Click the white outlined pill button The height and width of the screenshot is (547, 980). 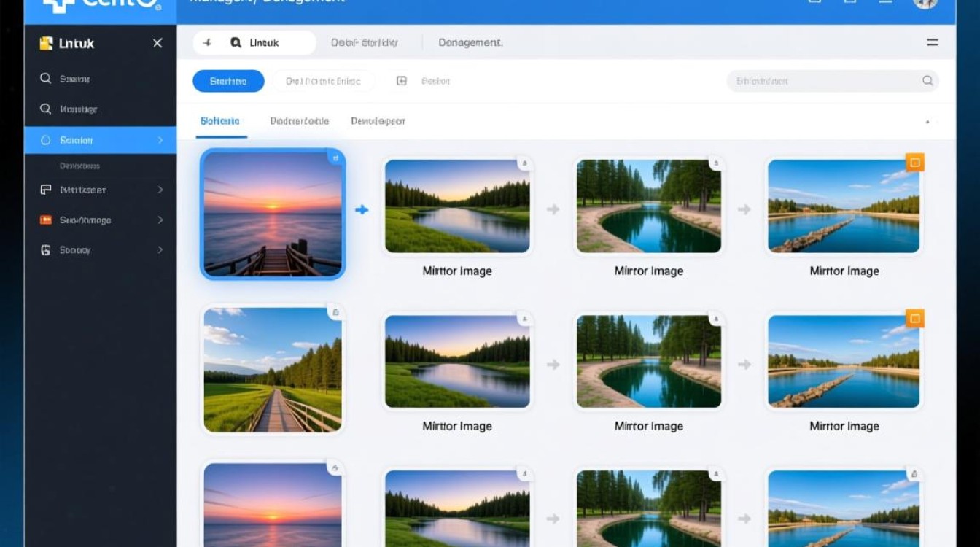[323, 81]
